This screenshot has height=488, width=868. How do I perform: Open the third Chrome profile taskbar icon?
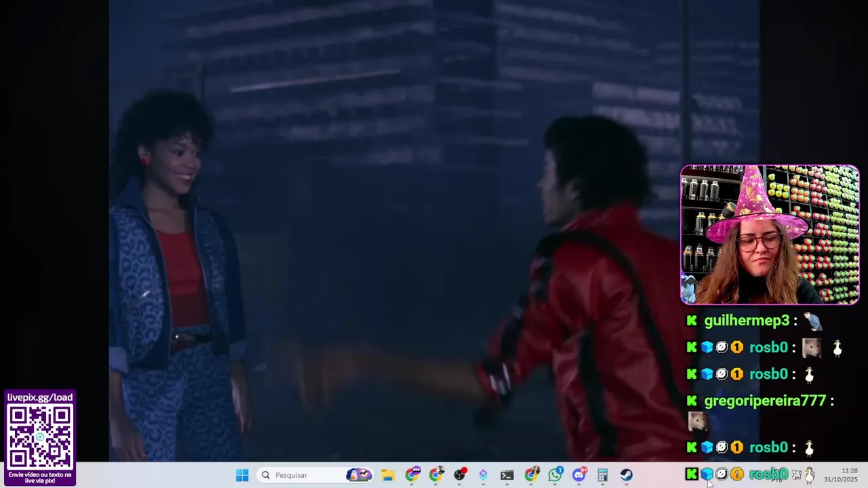point(531,475)
